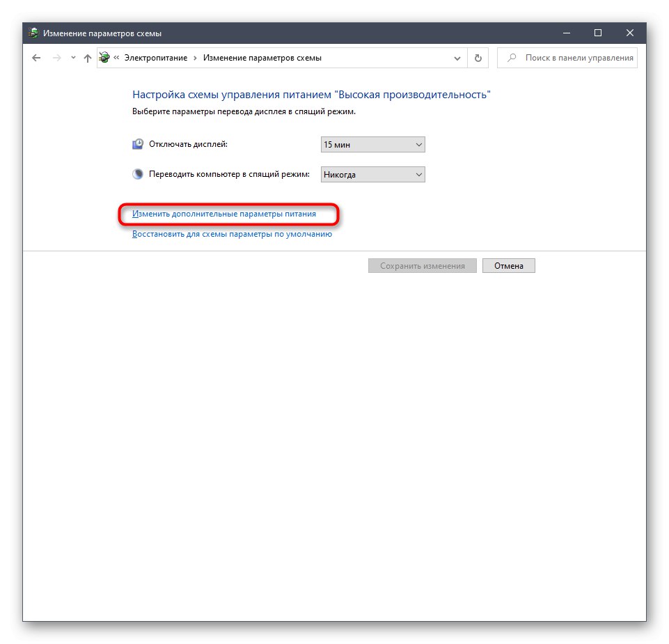Image resolution: width=669 pixels, height=644 pixels.
Task: Open the display turn-off time dropdown showing '15 мин'
Action: [x=372, y=144]
